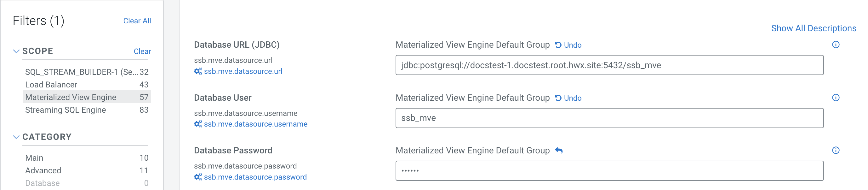
Task: Click gear icon next to ssb.mve.datasource.username link
Action: click(x=198, y=124)
